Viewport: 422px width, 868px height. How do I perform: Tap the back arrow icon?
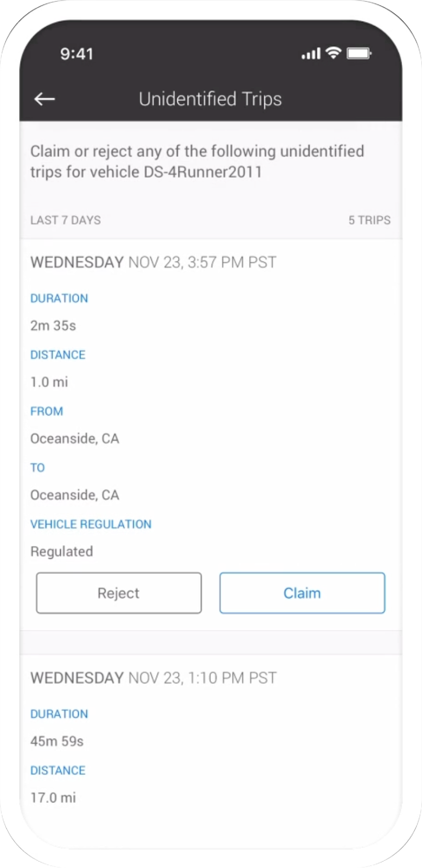point(44,99)
